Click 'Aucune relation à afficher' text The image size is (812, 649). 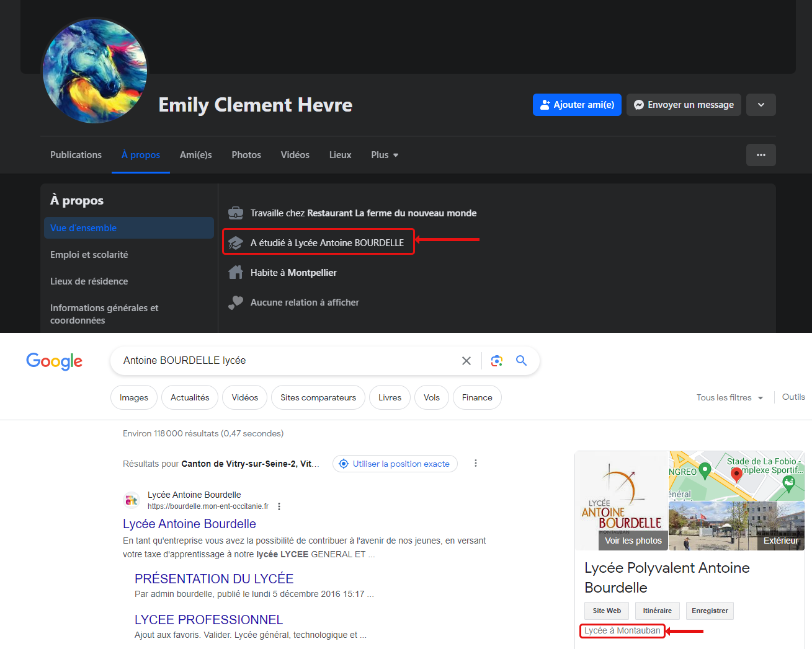click(x=305, y=302)
